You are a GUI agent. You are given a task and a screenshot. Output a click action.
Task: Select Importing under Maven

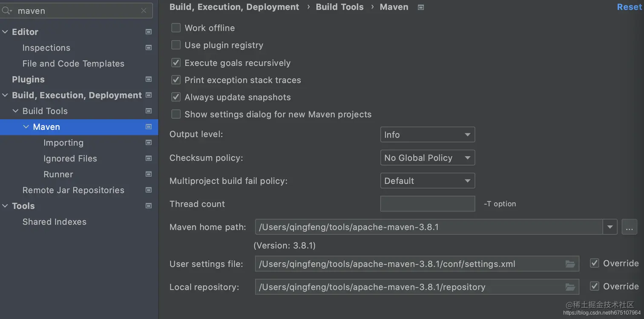[63, 143]
